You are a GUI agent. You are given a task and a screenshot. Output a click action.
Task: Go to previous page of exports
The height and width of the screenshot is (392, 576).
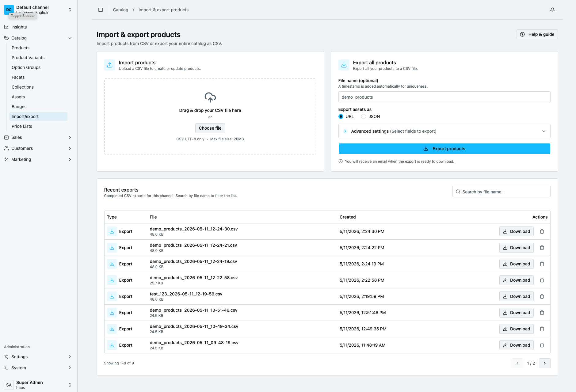click(517, 363)
